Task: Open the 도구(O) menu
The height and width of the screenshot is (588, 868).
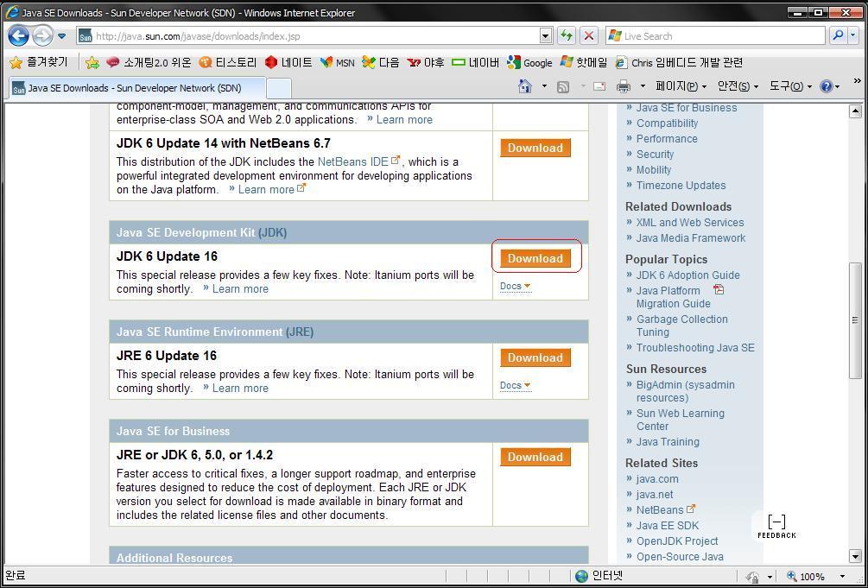Action: (790, 86)
